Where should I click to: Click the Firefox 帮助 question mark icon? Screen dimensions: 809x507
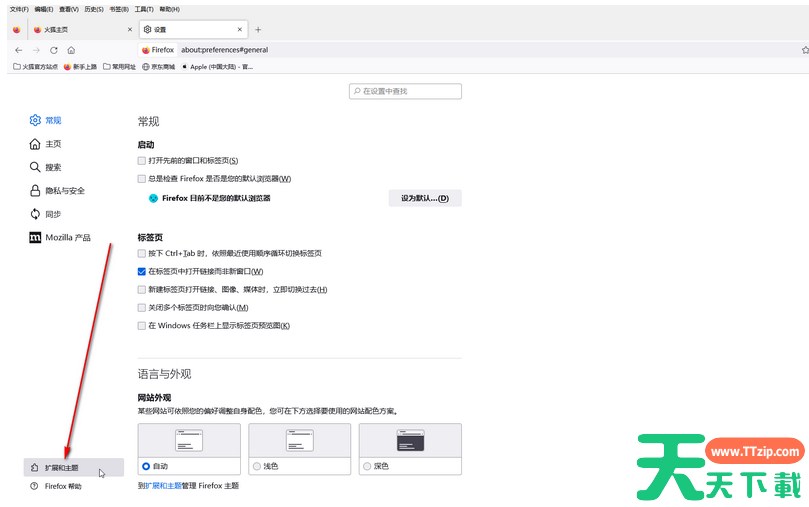(35, 486)
